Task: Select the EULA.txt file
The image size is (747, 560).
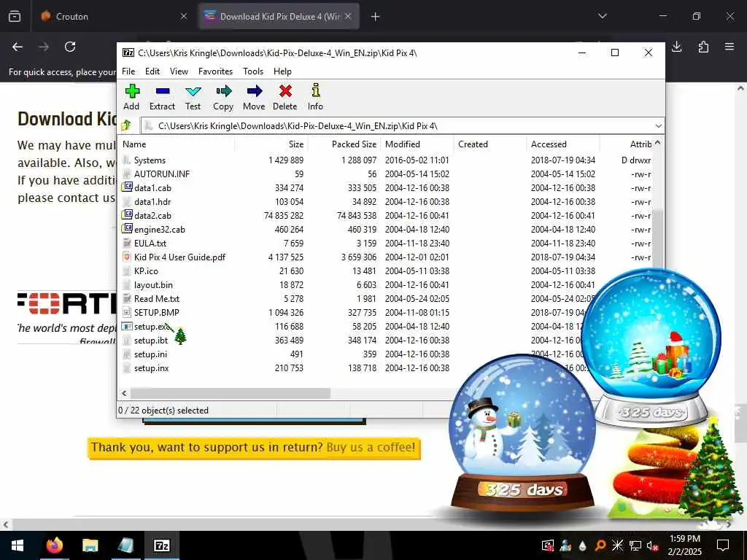Action: point(150,243)
